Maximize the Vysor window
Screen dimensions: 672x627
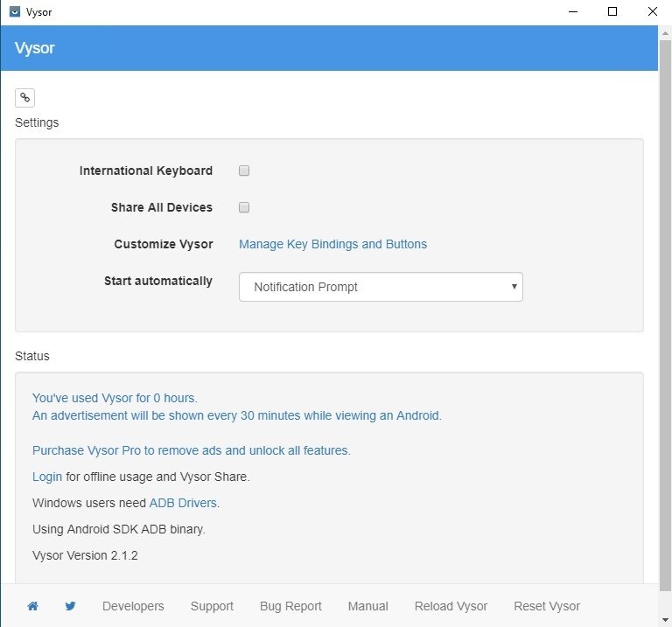click(612, 11)
